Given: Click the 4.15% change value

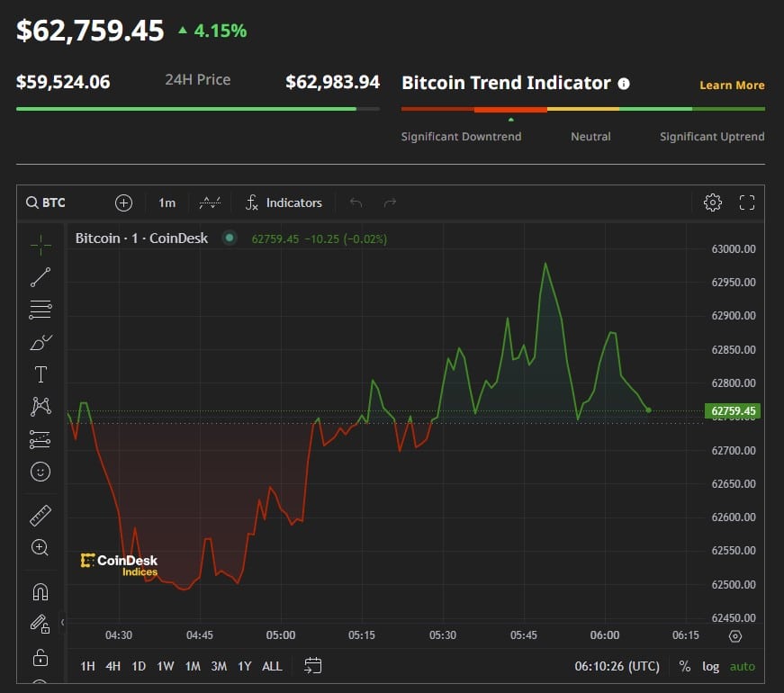Looking at the screenshot, I should (220, 31).
